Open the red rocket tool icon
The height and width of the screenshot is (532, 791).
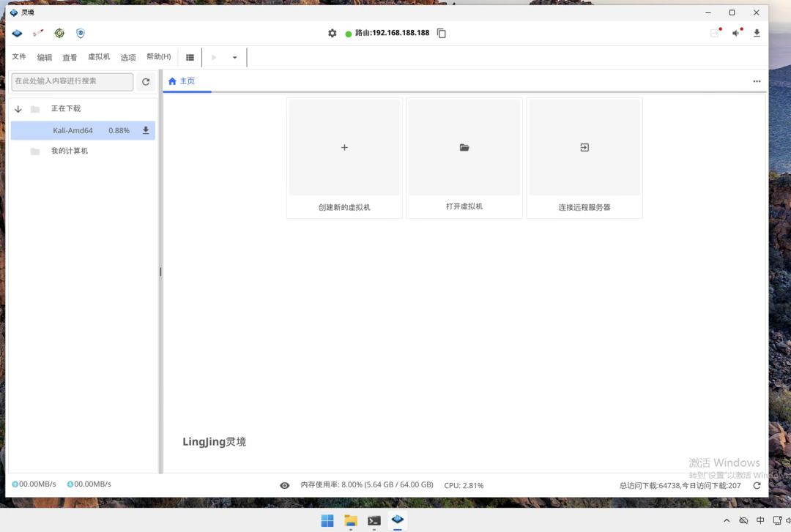(38, 33)
